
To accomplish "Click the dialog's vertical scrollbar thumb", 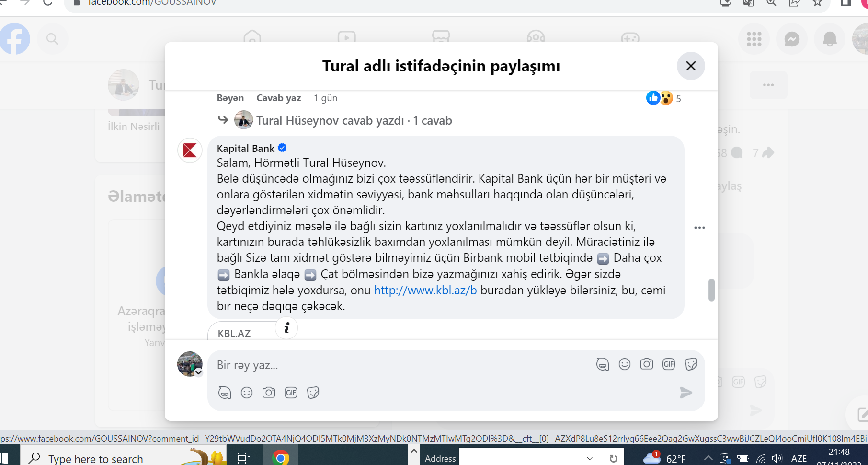I will (x=711, y=290).
